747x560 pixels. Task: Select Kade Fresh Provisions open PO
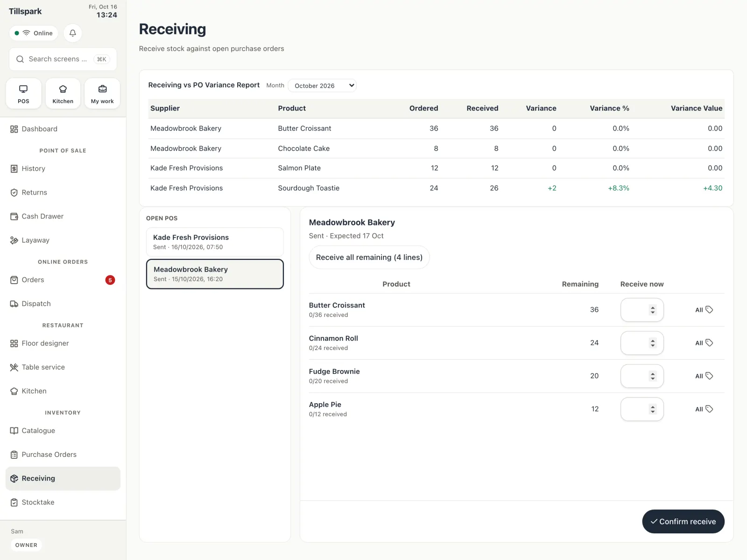[x=215, y=242]
